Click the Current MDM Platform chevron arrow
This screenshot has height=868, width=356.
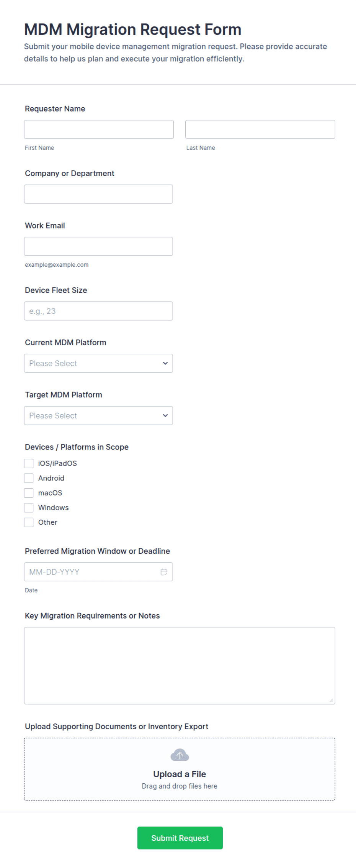click(165, 363)
